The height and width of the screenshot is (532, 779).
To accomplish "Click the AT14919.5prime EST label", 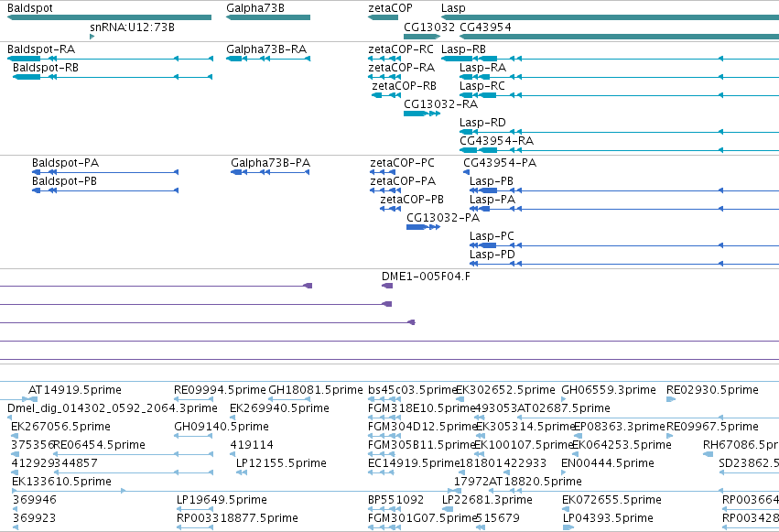I will (75, 390).
